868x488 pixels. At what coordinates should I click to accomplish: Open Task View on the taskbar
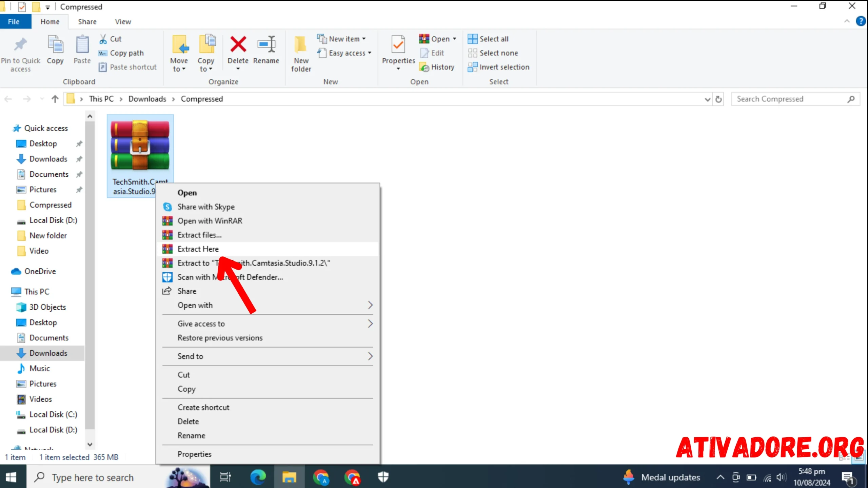pyautogui.click(x=225, y=477)
